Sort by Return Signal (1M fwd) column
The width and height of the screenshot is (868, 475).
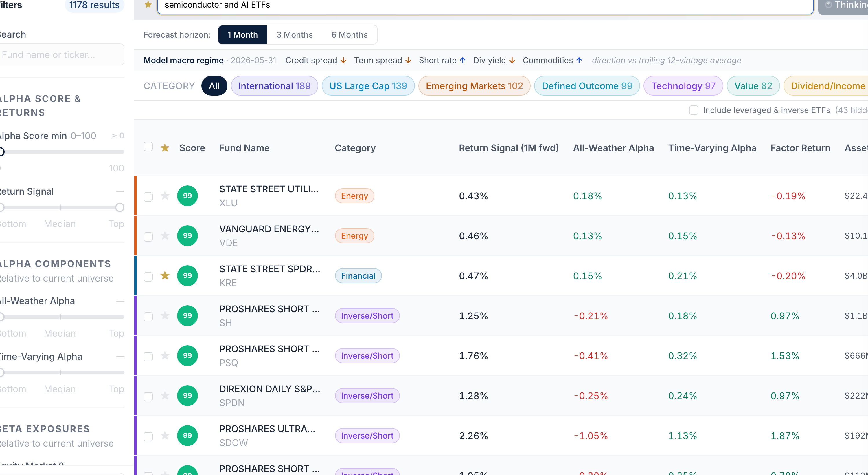508,148
